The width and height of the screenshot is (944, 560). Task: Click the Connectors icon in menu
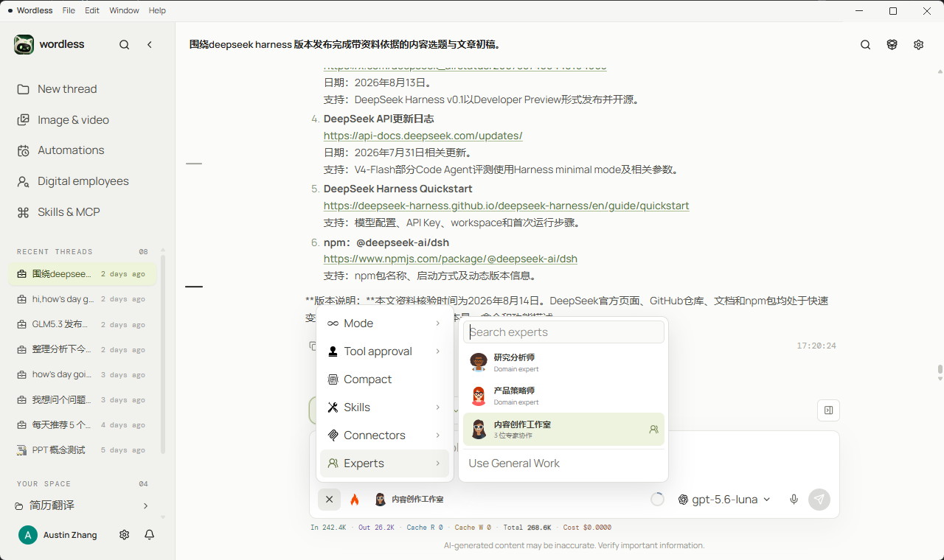click(x=333, y=435)
